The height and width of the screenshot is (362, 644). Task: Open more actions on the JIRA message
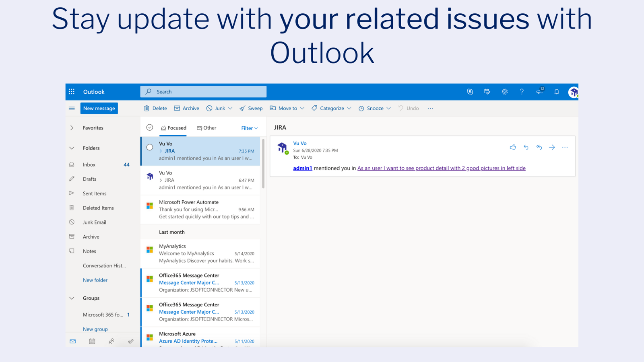point(565,147)
